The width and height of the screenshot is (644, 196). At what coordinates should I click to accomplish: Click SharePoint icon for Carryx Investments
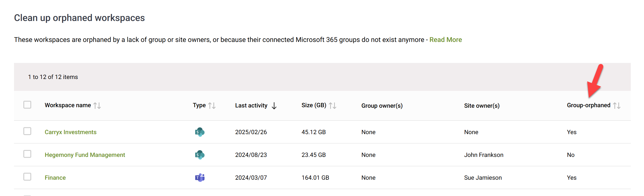[200, 132]
